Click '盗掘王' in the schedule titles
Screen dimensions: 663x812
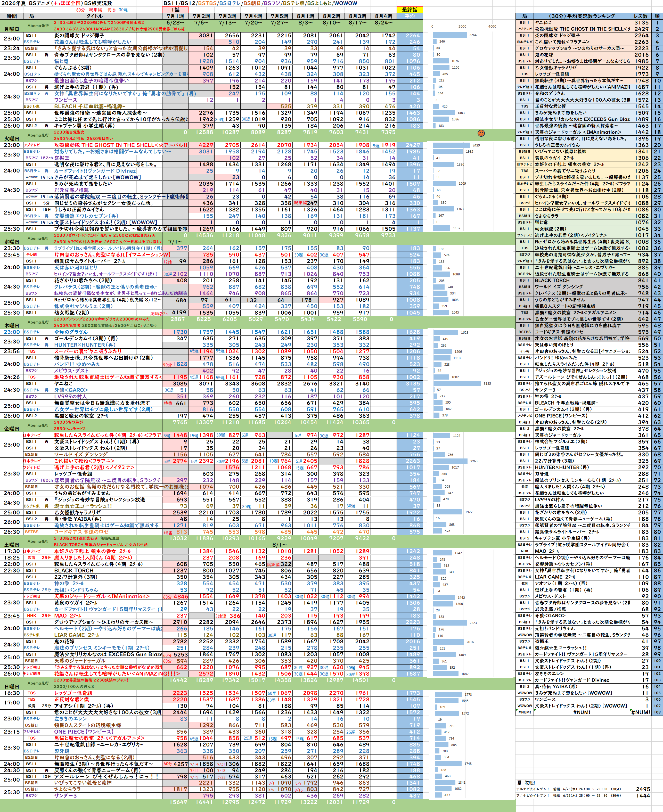pos(61,158)
